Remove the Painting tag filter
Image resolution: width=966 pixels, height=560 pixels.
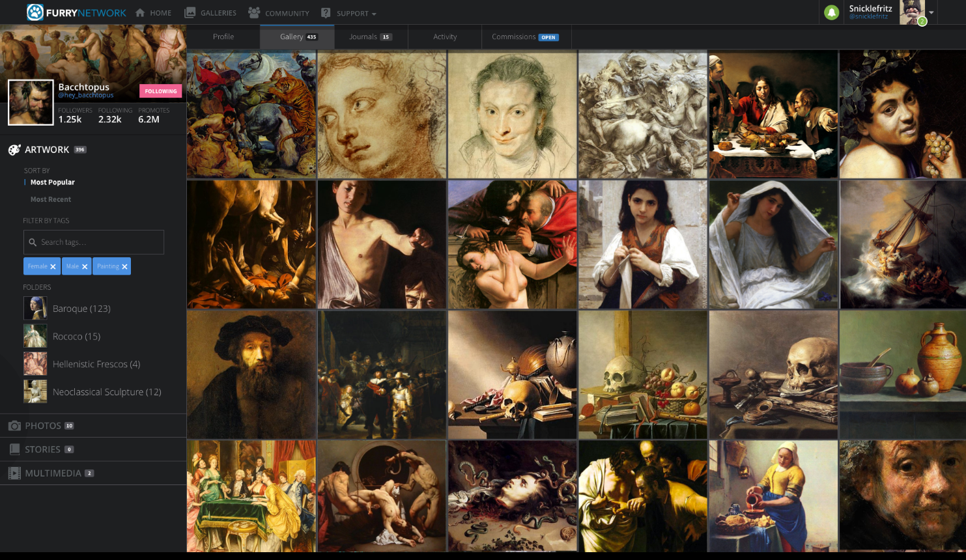pyautogui.click(x=124, y=267)
